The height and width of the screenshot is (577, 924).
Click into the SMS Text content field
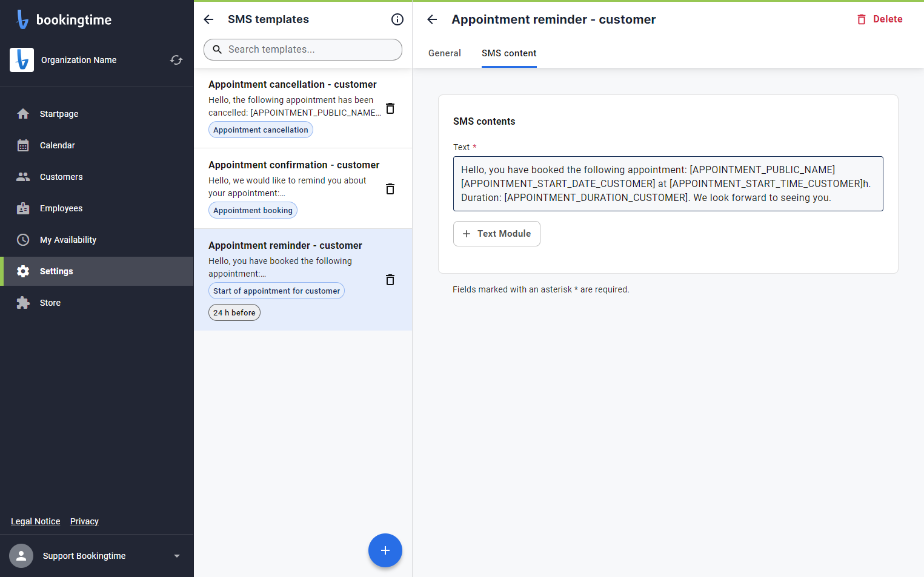pos(668,184)
